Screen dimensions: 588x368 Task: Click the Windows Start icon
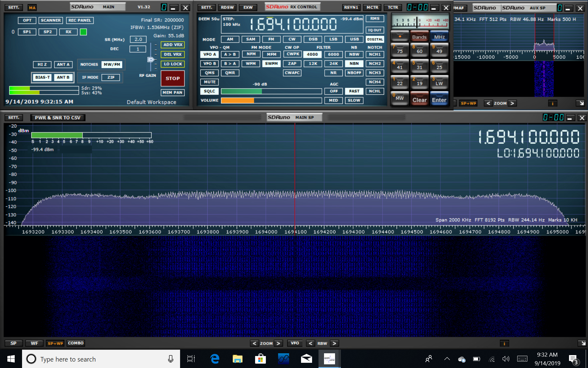tap(11, 359)
